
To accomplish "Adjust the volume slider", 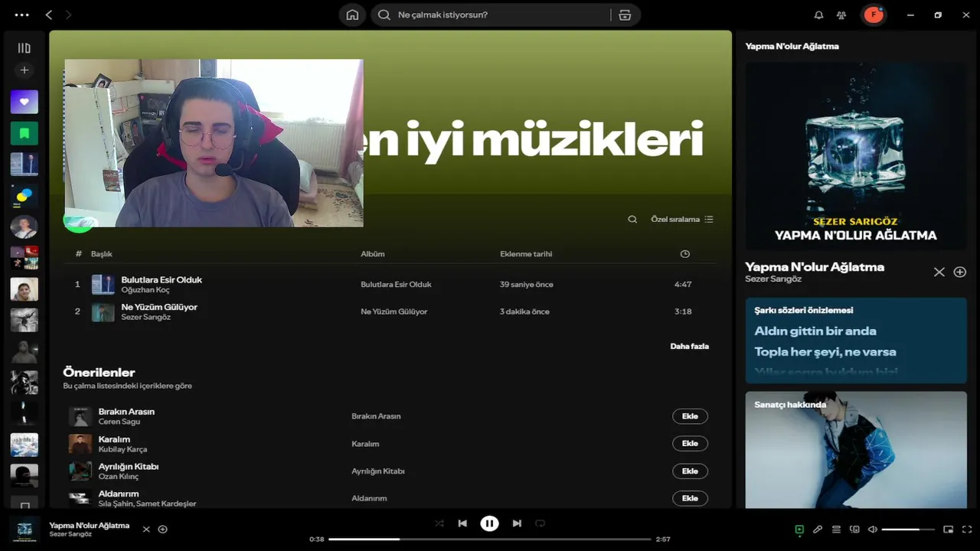I will point(908,529).
